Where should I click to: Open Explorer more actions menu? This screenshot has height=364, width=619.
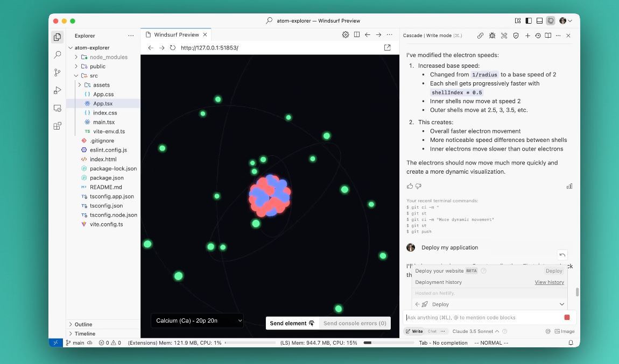(131, 35)
